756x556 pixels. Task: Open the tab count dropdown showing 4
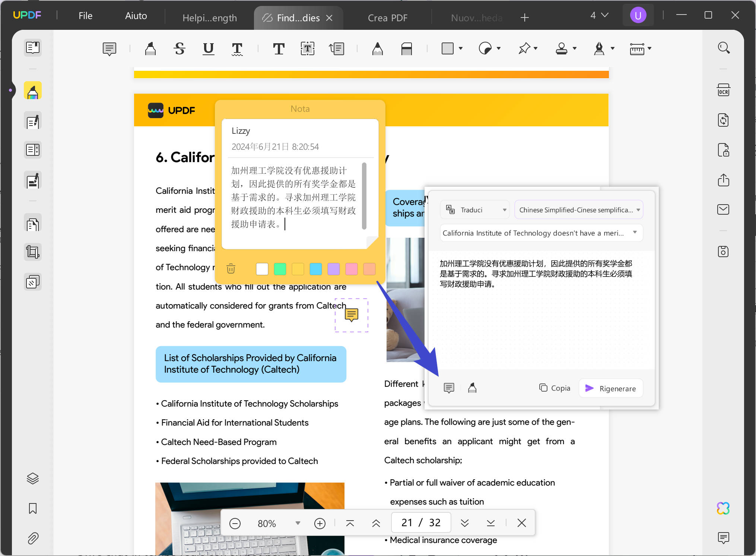pos(599,15)
